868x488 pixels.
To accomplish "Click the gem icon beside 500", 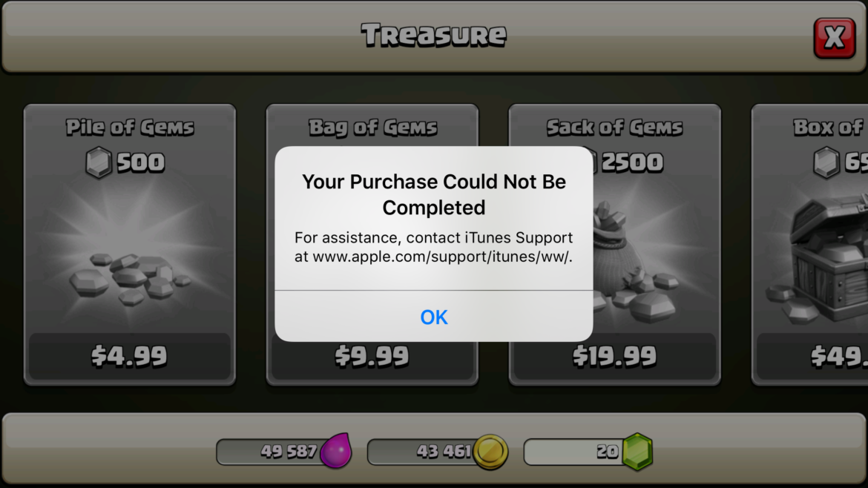I will (99, 162).
